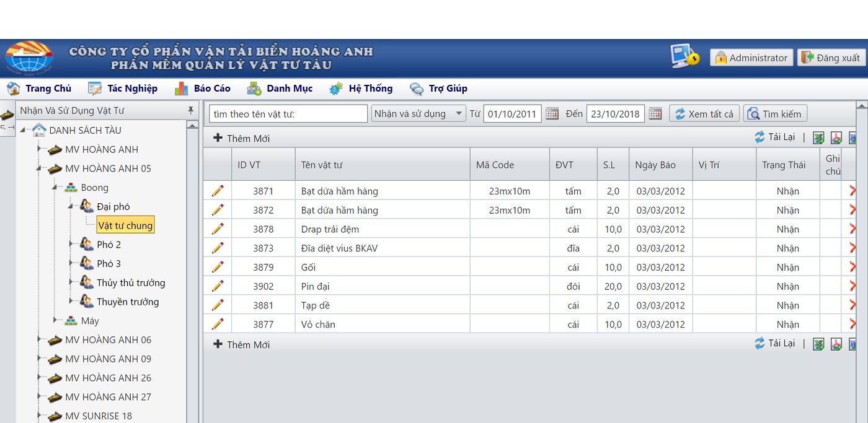Viewport: 868px width, 423px height.
Task: Expand the Máy tree node
Action: (x=55, y=320)
